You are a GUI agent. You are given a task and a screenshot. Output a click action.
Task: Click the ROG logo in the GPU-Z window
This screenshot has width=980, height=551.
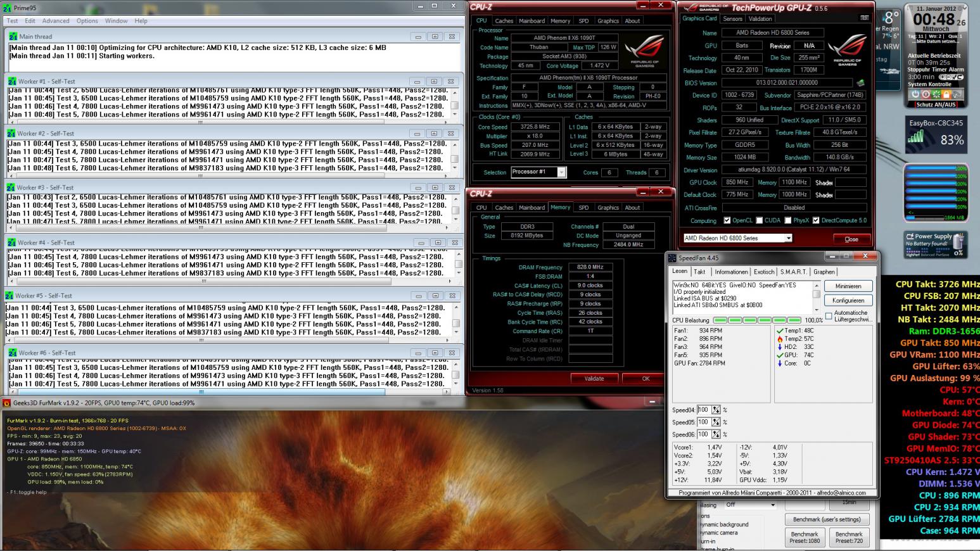click(848, 50)
